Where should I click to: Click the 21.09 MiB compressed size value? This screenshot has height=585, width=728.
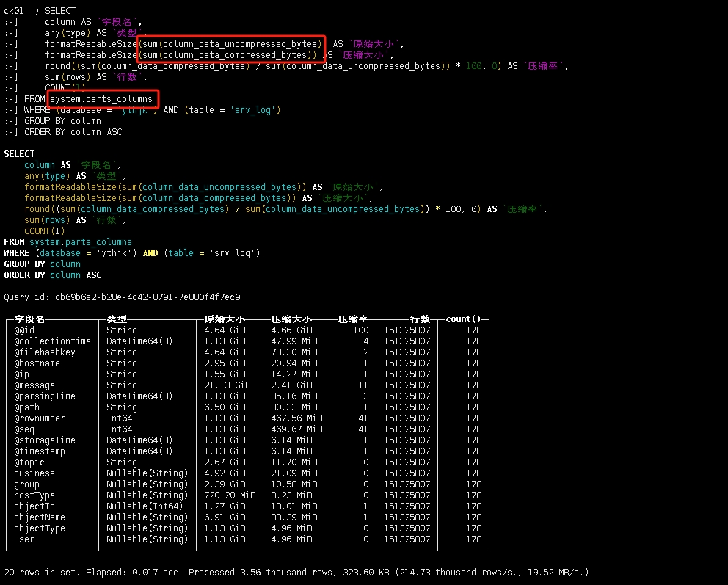click(x=294, y=473)
